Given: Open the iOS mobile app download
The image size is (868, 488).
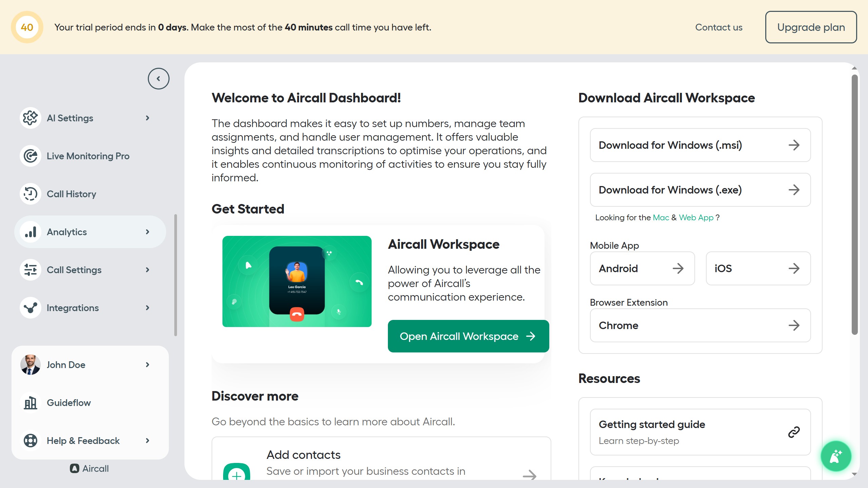Looking at the screenshot, I should tap(758, 268).
